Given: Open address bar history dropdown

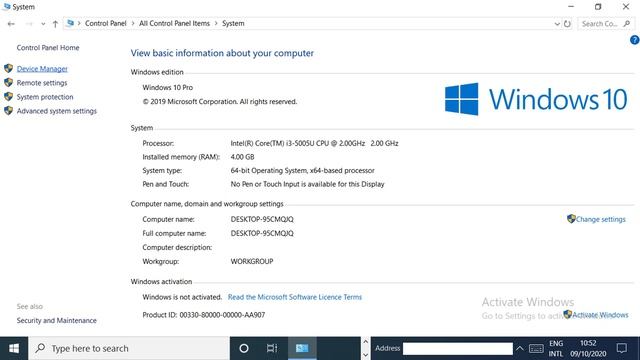Looking at the screenshot, I should coord(557,24).
